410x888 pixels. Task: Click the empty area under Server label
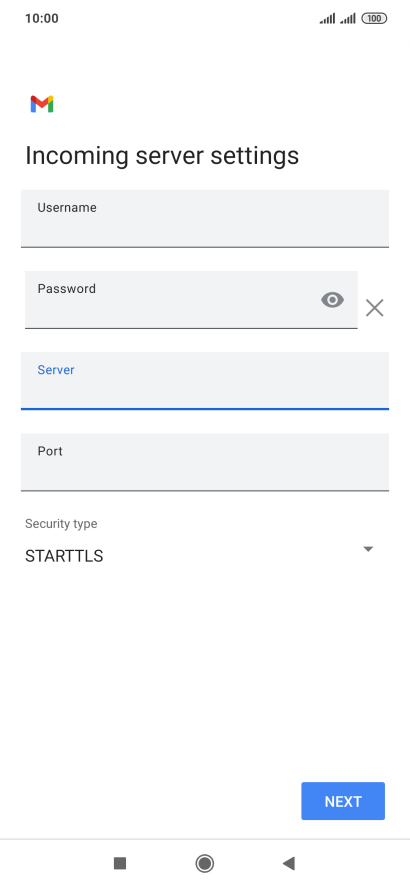205,392
